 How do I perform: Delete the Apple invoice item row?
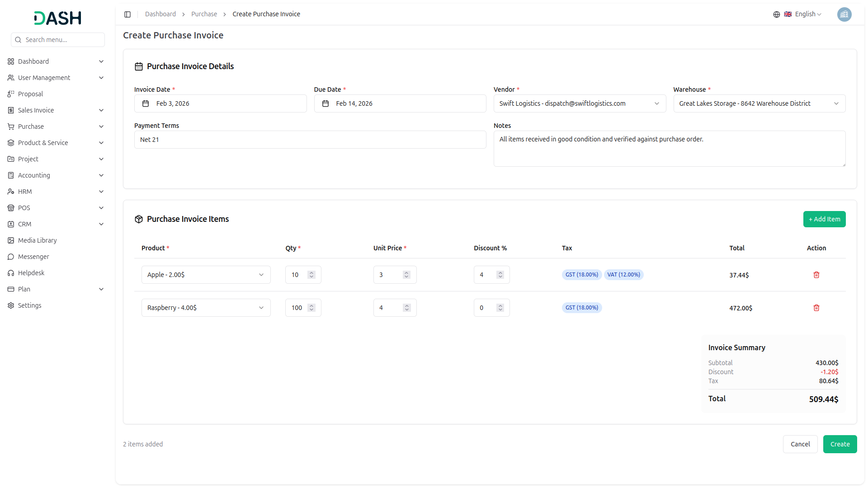[816, 275]
